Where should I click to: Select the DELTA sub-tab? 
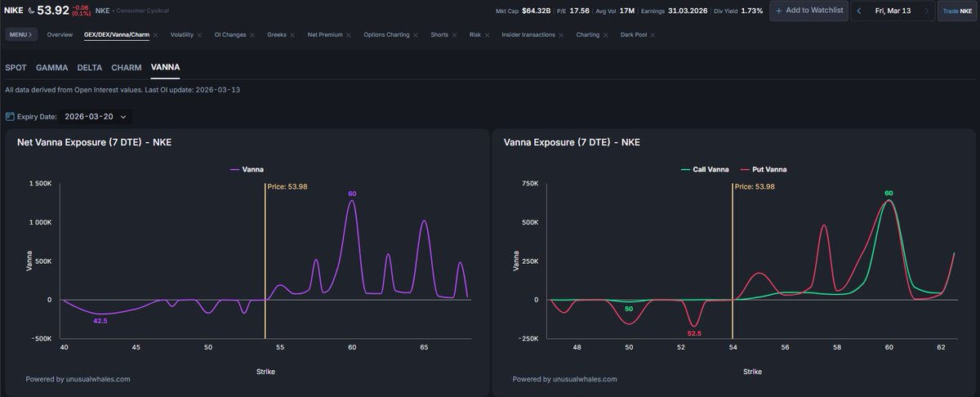[x=90, y=68]
